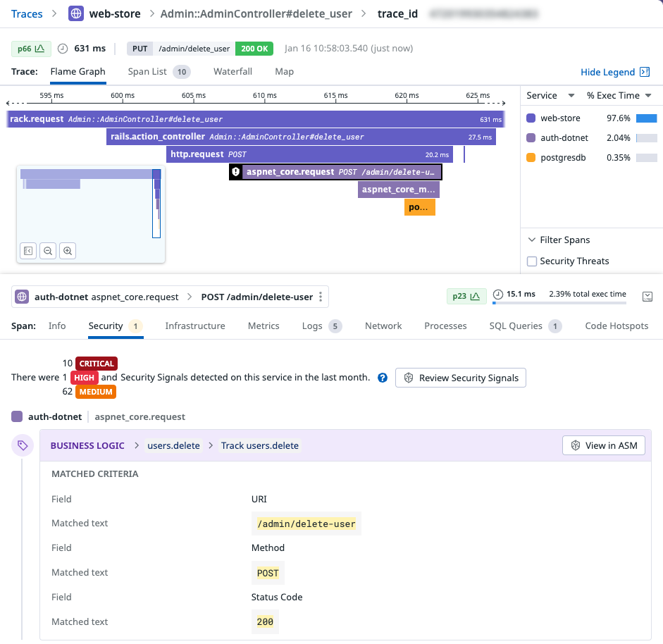Click the postgresdb orange color swatch
Screen dimensions: 663x644
point(531,158)
